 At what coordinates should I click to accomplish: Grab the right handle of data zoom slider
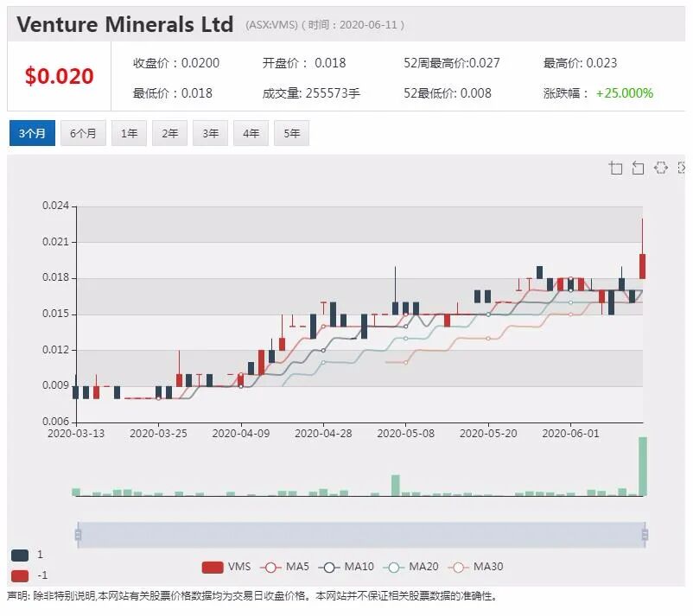click(x=645, y=535)
